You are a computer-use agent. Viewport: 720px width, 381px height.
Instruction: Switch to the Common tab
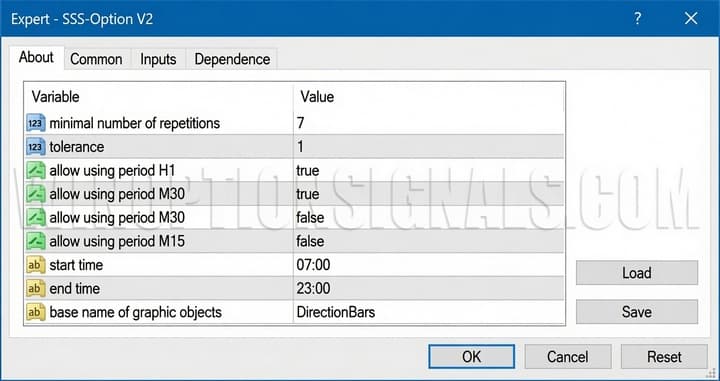[96, 59]
